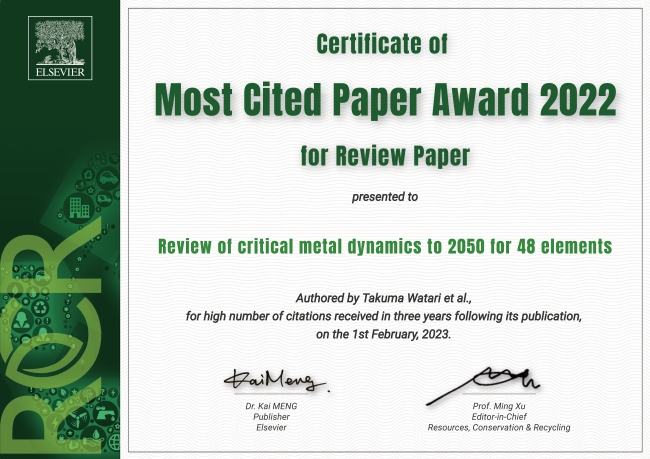Click the "Resources, Conservation & Recycling" journal name

[x=498, y=427]
